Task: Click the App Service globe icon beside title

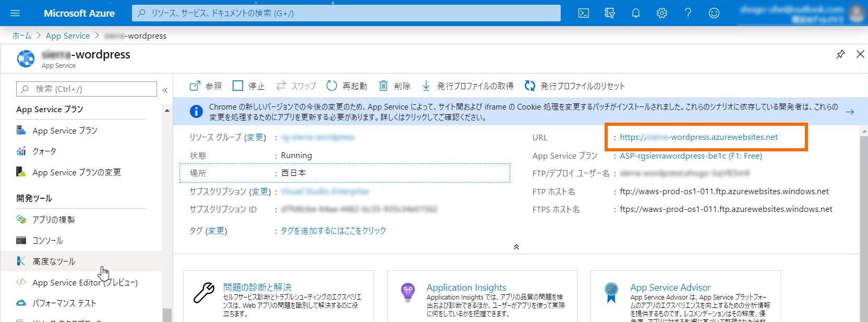Action: tap(26, 58)
